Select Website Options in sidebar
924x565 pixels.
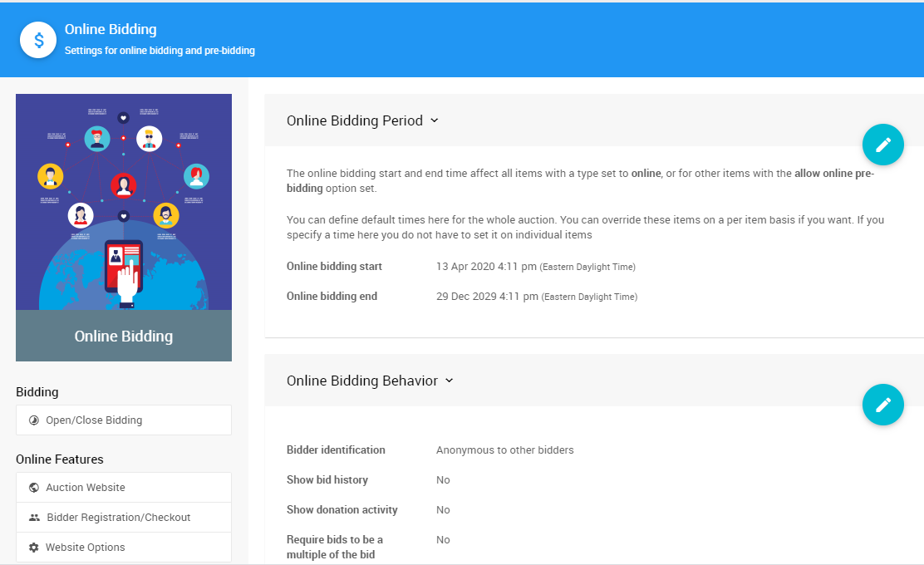click(86, 548)
